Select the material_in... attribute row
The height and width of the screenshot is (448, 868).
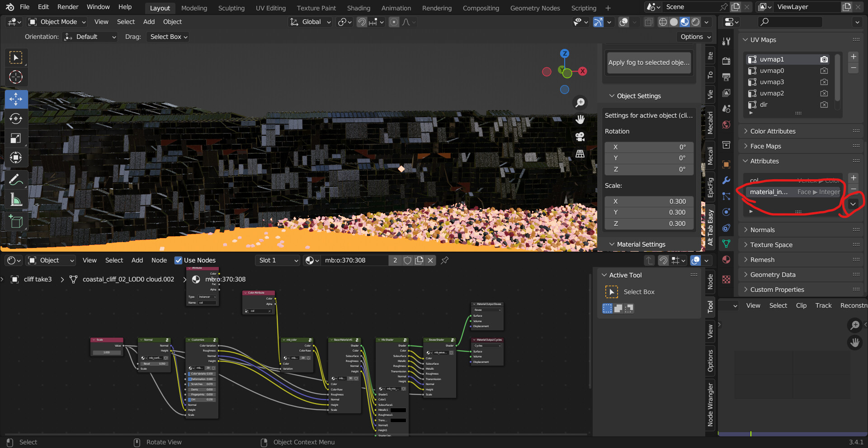pyautogui.click(x=794, y=192)
